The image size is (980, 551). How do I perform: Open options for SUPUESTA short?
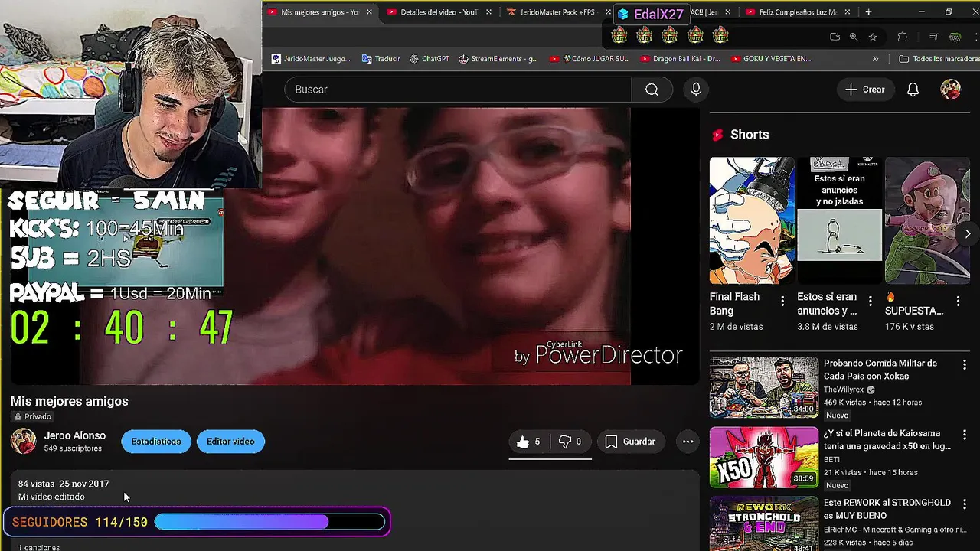[959, 302]
